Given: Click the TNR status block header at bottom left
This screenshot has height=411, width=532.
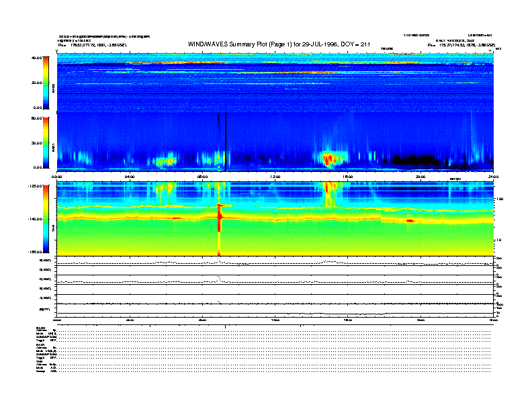Looking at the screenshot, I should click(39, 362).
